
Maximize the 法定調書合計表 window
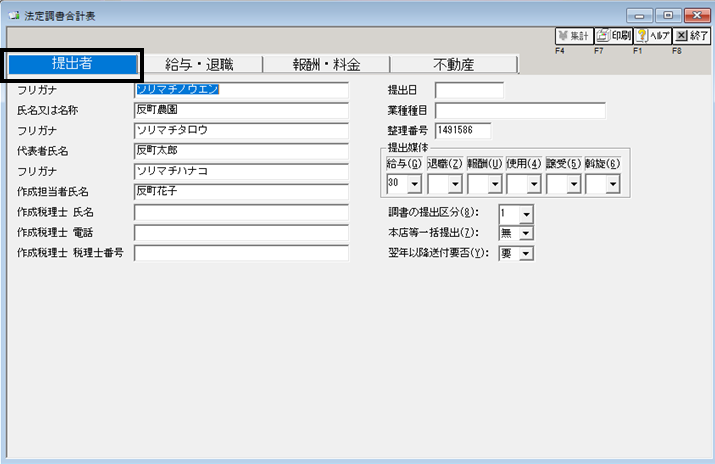pyautogui.click(x=668, y=15)
